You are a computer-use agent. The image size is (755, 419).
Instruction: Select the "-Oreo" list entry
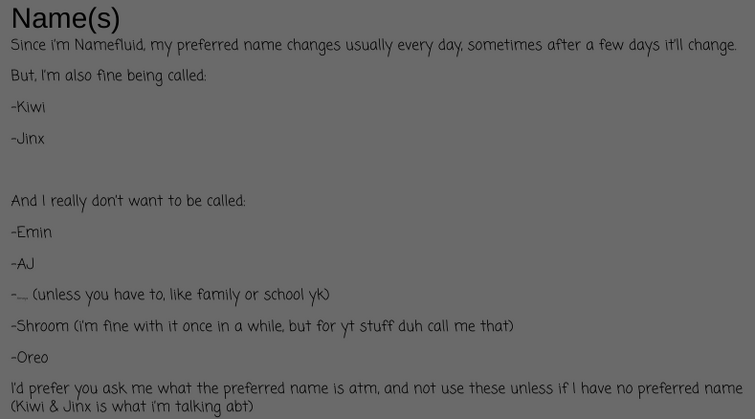[30, 358]
